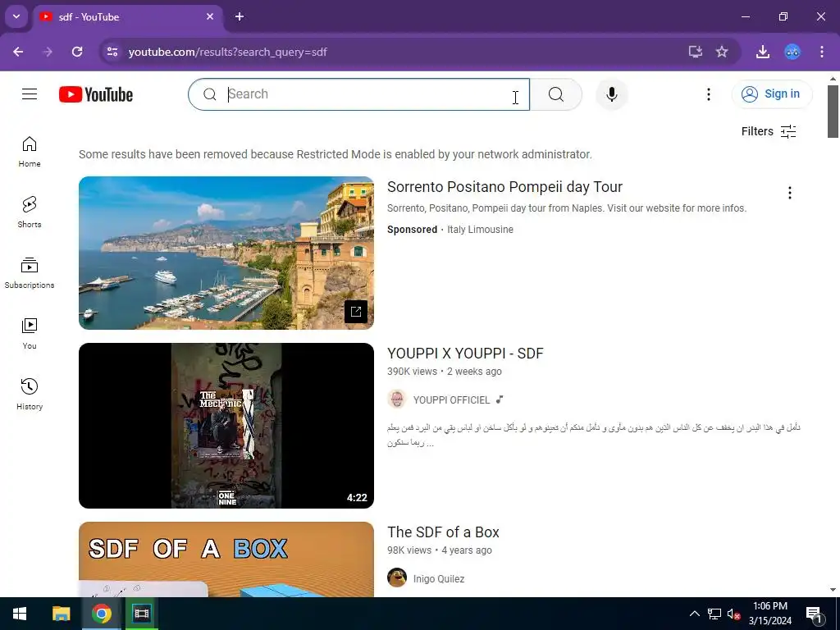Bookmark this page with star icon
Screen dimensions: 840x630
pos(722,52)
